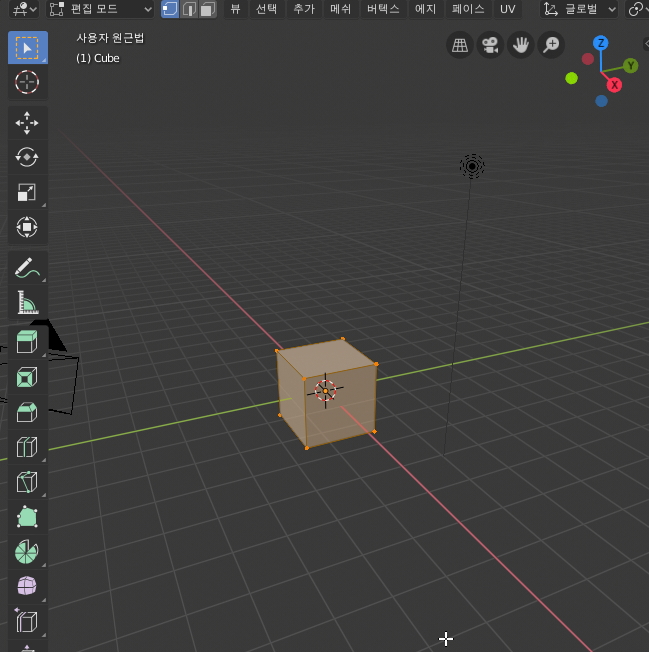Viewport: 649px width, 652px height.
Task: Click the negative Z blue gizmo dot
Action: pyautogui.click(x=601, y=101)
